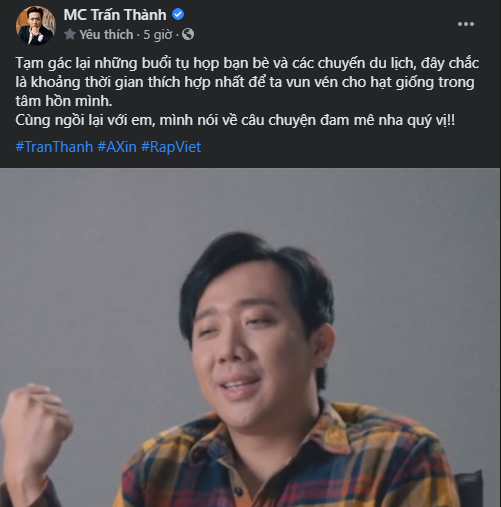Click the black chair back in the video
This screenshot has height=507, width=501.
coord(469,489)
